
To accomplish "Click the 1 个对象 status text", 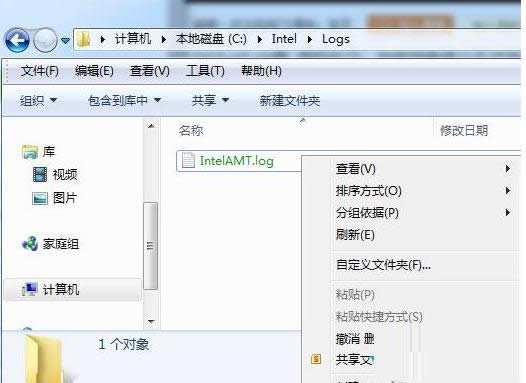I will click(124, 344).
